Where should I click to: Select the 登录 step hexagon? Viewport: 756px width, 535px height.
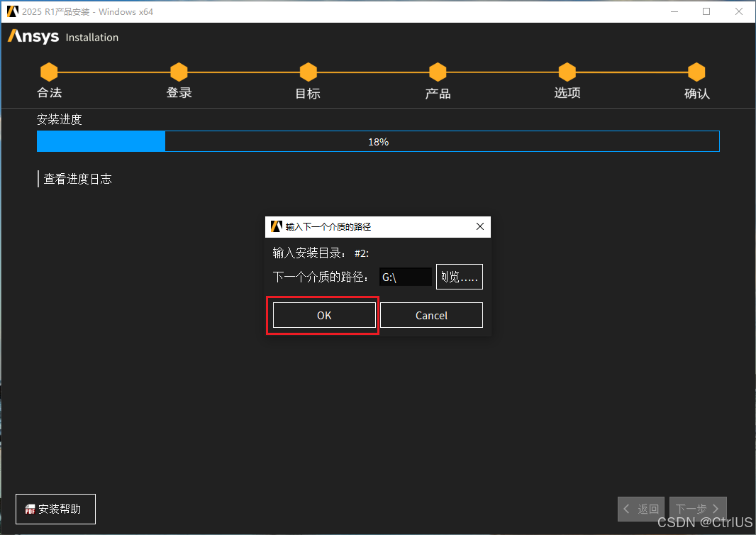tap(179, 72)
